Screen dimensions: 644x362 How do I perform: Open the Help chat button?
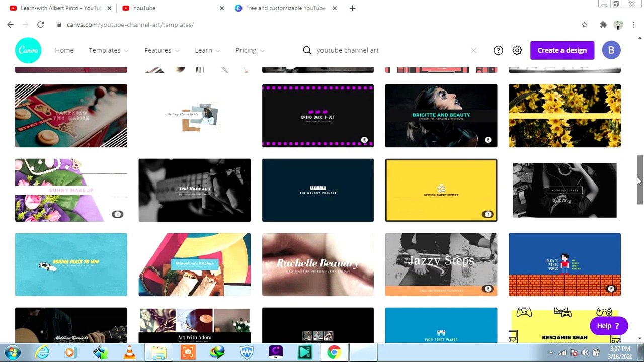click(609, 326)
